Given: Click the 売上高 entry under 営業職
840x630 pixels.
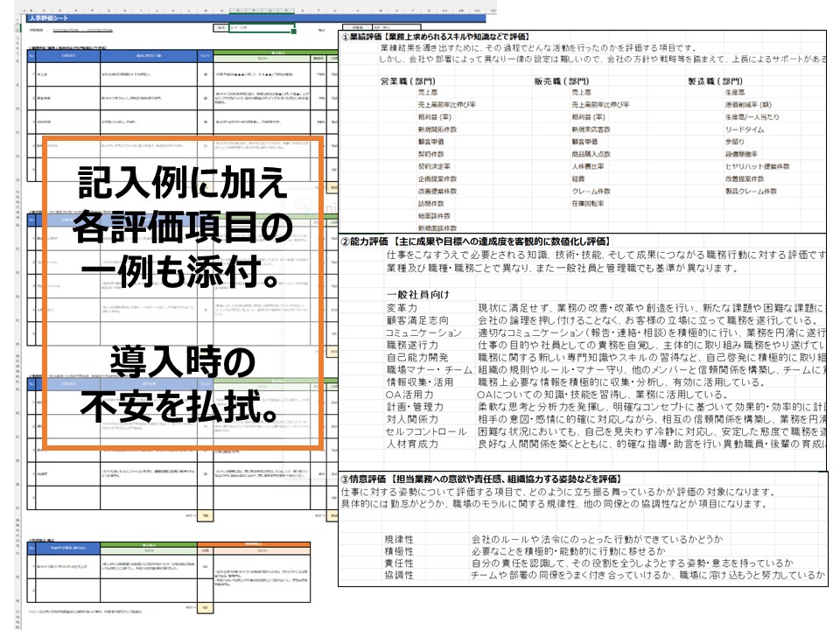Looking at the screenshot, I should pyautogui.click(x=428, y=92).
